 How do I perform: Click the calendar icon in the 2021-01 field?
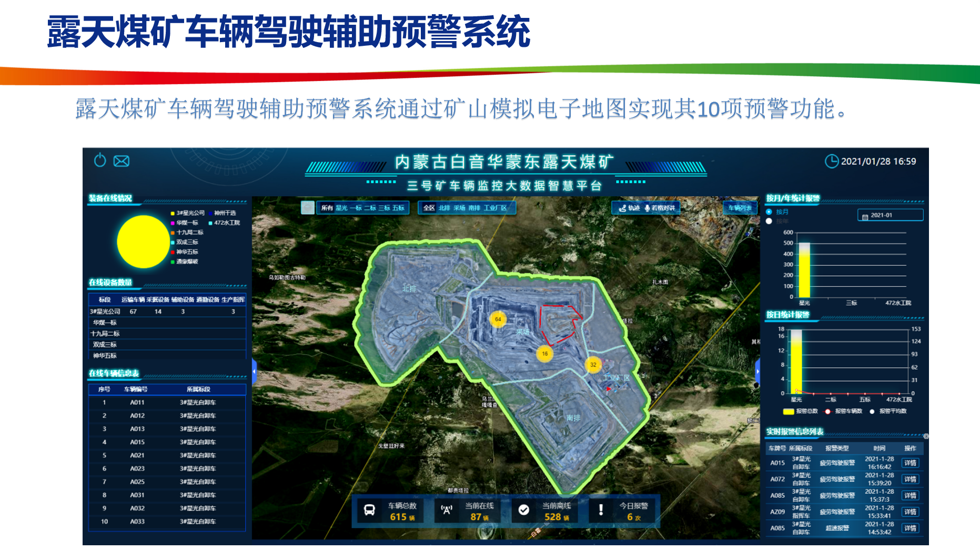(865, 216)
